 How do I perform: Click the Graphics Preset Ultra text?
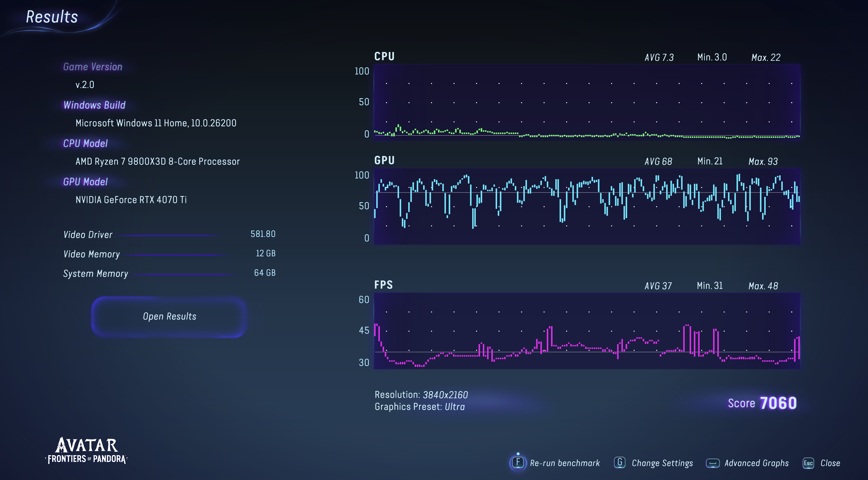click(x=420, y=407)
